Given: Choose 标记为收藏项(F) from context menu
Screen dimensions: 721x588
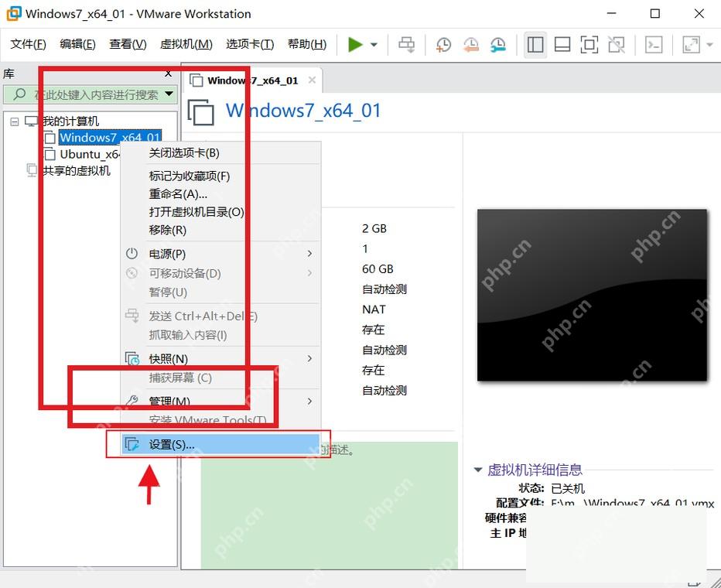Looking at the screenshot, I should [220, 176].
